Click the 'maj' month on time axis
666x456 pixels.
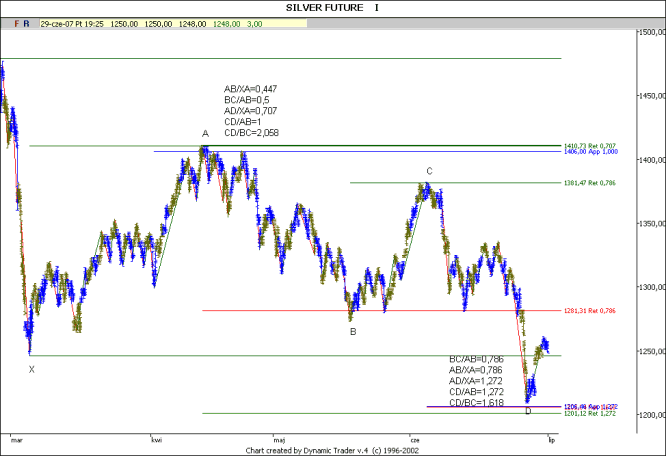tap(279, 438)
